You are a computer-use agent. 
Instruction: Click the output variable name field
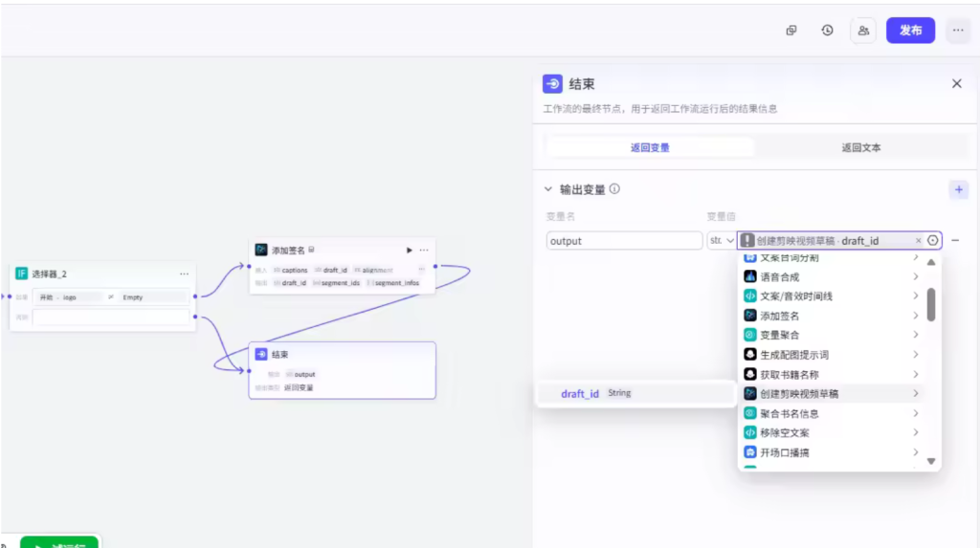pyautogui.click(x=624, y=241)
